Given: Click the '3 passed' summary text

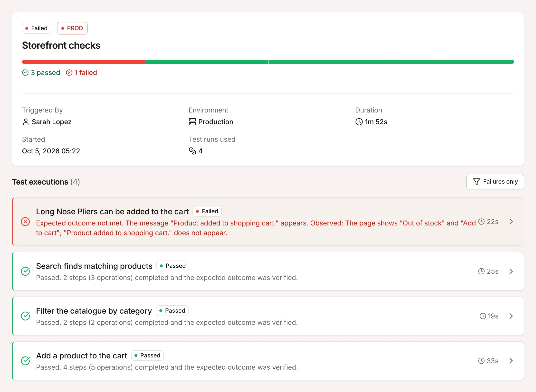Looking at the screenshot, I should click(x=45, y=73).
